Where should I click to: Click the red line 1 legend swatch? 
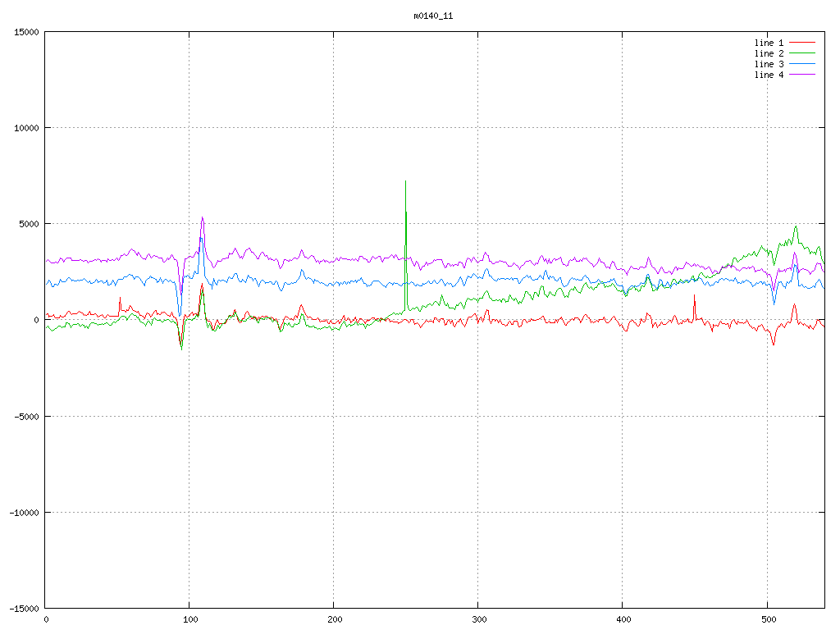coord(802,43)
